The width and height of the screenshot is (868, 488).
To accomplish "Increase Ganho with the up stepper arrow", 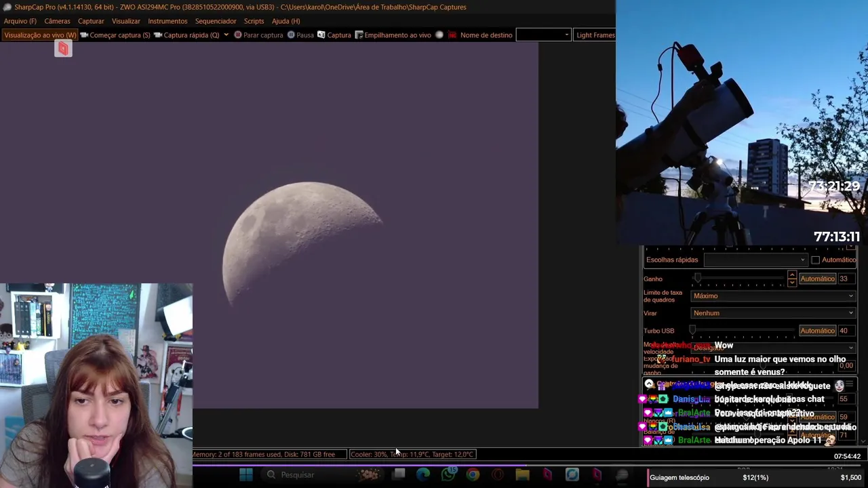I will [x=792, y=275].
